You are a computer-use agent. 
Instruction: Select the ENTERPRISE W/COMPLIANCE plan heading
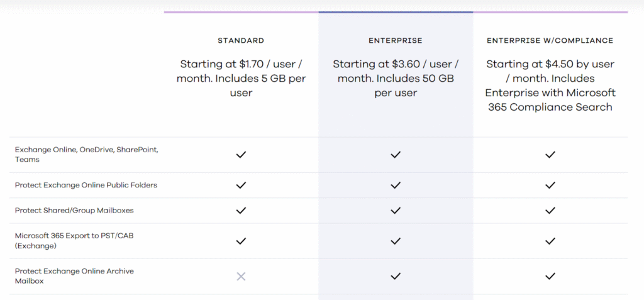pyautogui.click(x=550, y=41)
